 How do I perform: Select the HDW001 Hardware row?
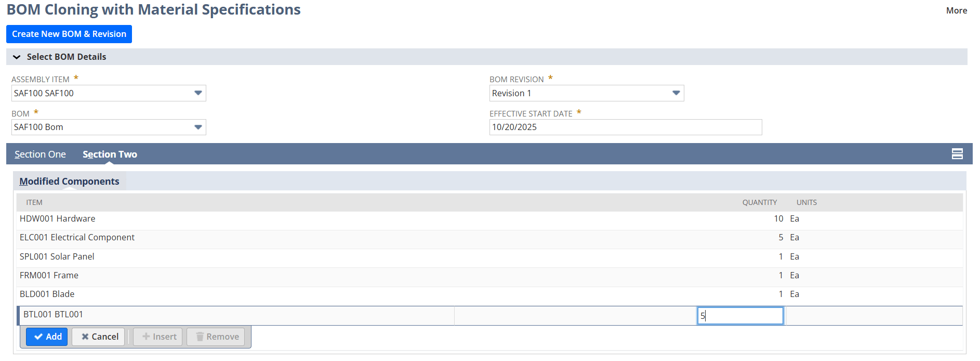[58, 218]
